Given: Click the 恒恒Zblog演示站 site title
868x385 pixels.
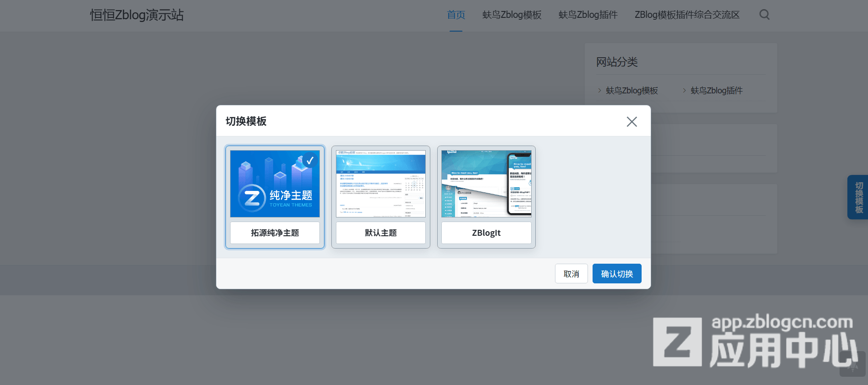Looking at the screenshot, I should [x=137, y=15].
